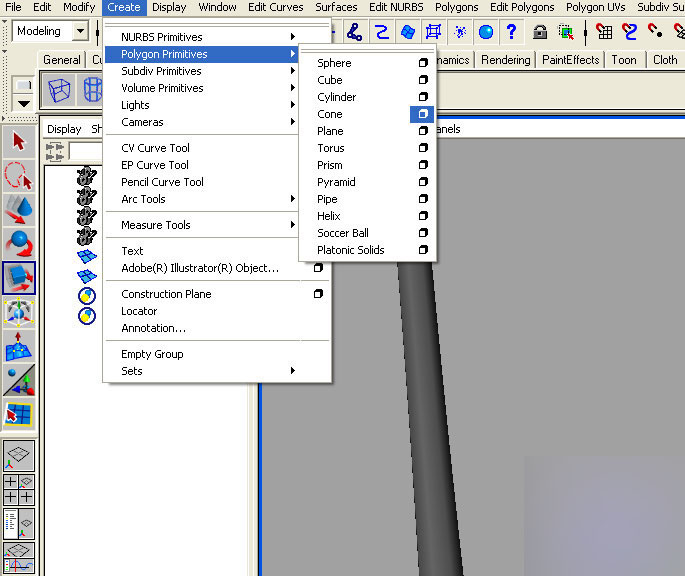Expand NURBS Primitives submenu

(201, 37)
